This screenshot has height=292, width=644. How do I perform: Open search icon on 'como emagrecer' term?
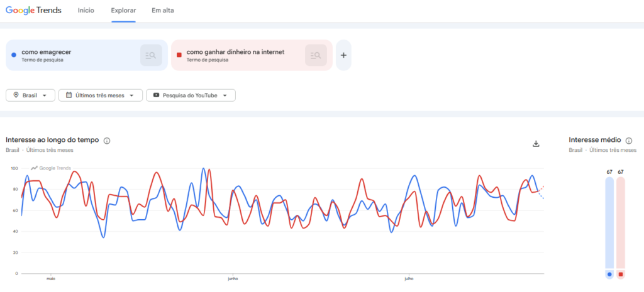151,55
